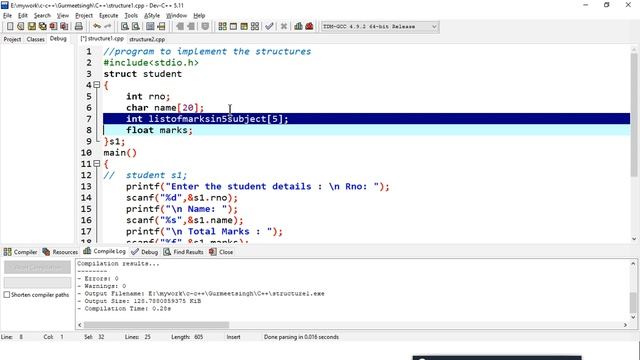Open the View menu
Image resolution: width=640 pixels, height=360 pixels.
click(x=62, y=16)
